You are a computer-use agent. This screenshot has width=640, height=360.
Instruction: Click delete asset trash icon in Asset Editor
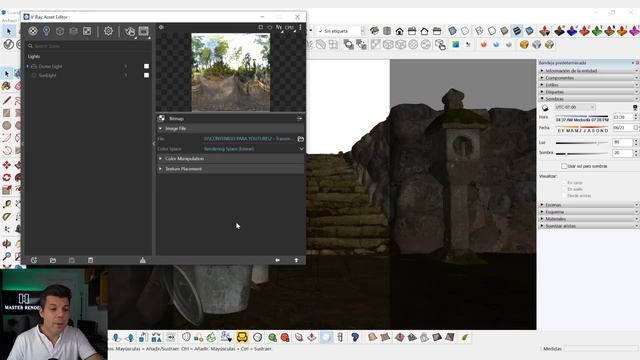tap(91, 260)
